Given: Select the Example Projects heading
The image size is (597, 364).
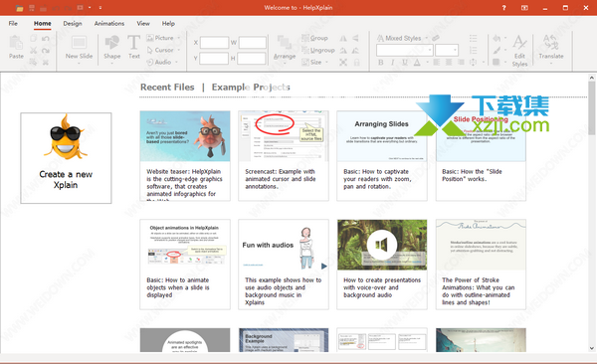Looking at the screenshot, I should pos(251,88).
